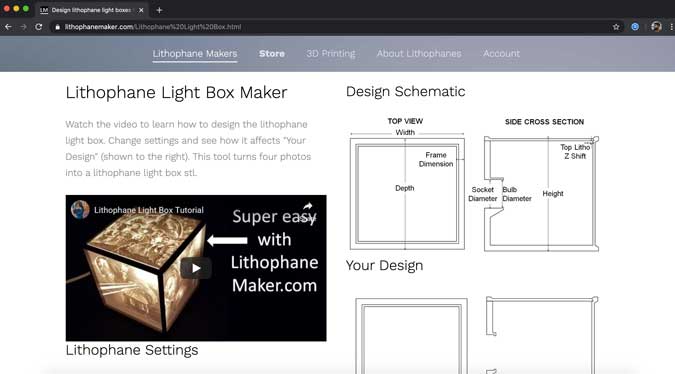The image size is (675, 374).
Task: Click the padlock site info icon
Action: click(x=57, y=27)
